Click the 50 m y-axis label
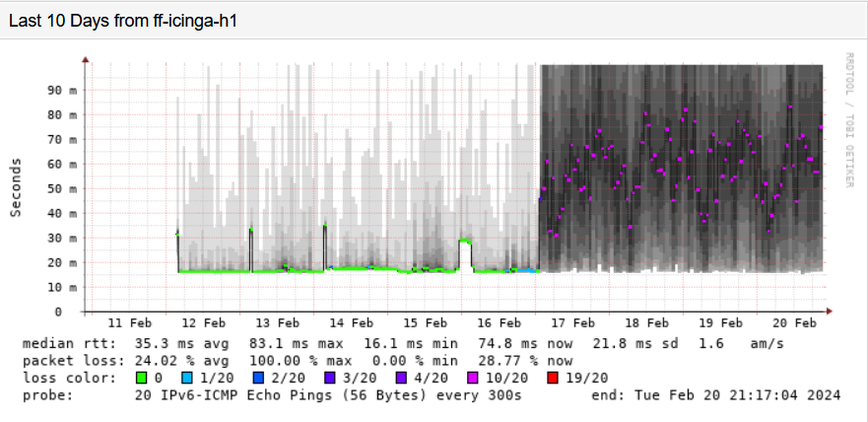868x422 pixels. click(x=61, y=189)
